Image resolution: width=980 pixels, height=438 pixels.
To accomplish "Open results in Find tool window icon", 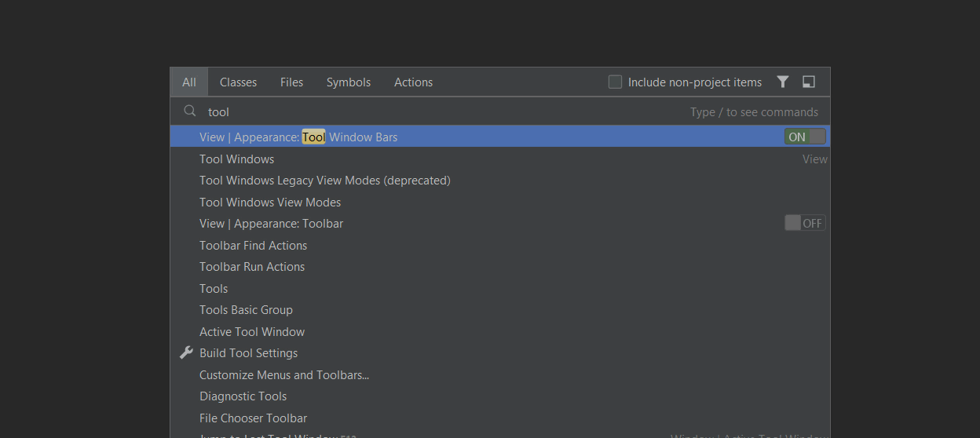I will pos(809,82).
